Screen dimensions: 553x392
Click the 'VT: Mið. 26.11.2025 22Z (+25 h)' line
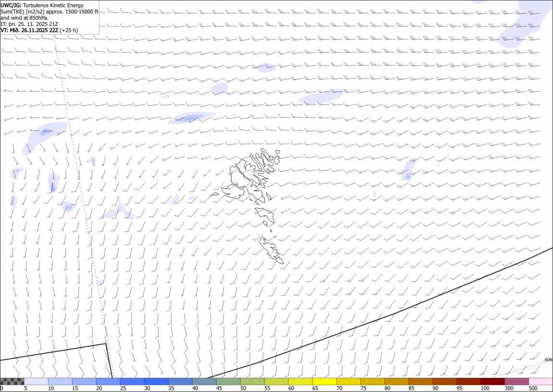(x=39, y=30)
